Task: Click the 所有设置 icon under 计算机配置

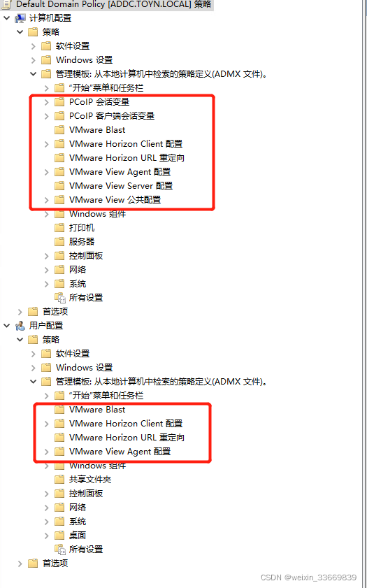Action: click(59, 298)
